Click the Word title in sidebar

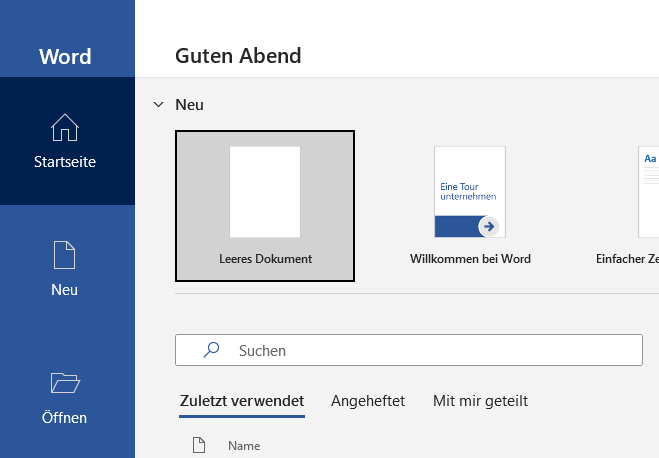coord(65,56)
